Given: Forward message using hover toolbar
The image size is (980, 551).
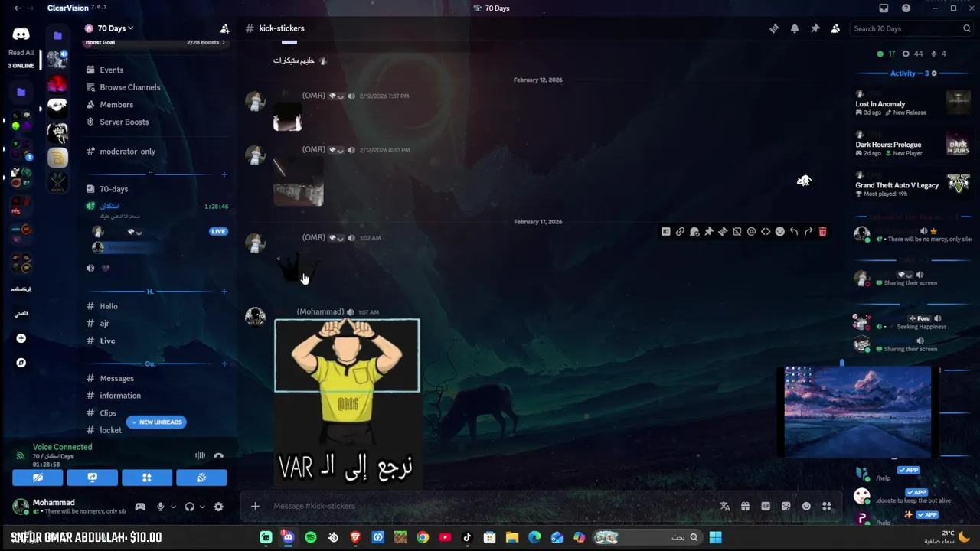Looking at the screenshot, I should pos(808,232).
